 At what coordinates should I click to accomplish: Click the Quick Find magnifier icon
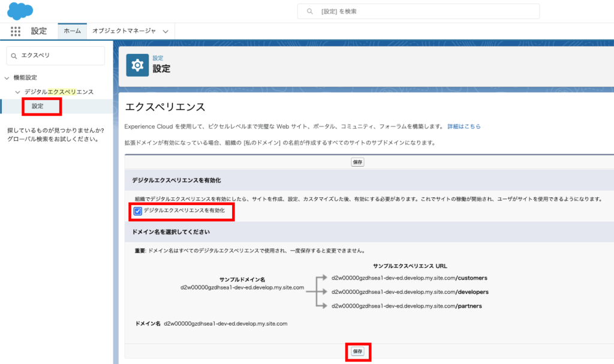click(x=14, y=55)
